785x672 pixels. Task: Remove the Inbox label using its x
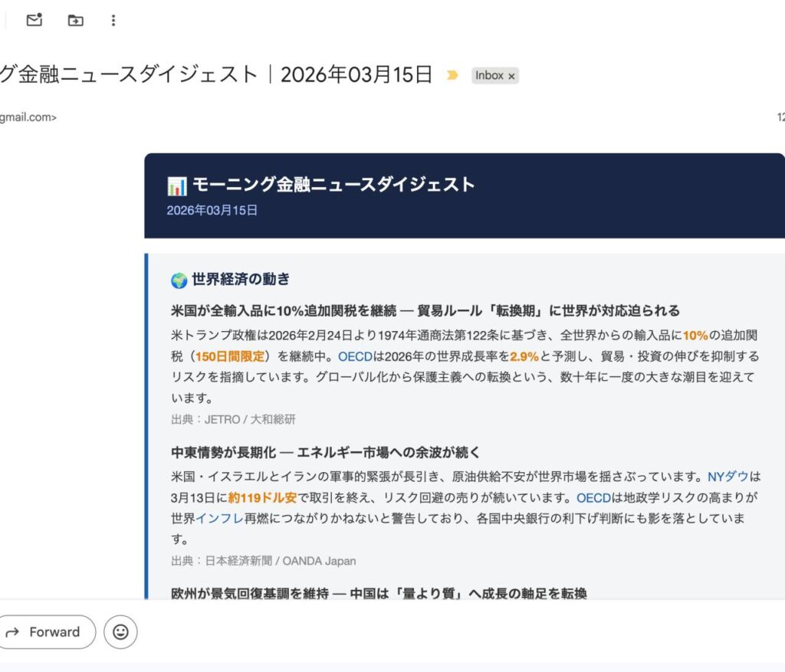(512, 76)
